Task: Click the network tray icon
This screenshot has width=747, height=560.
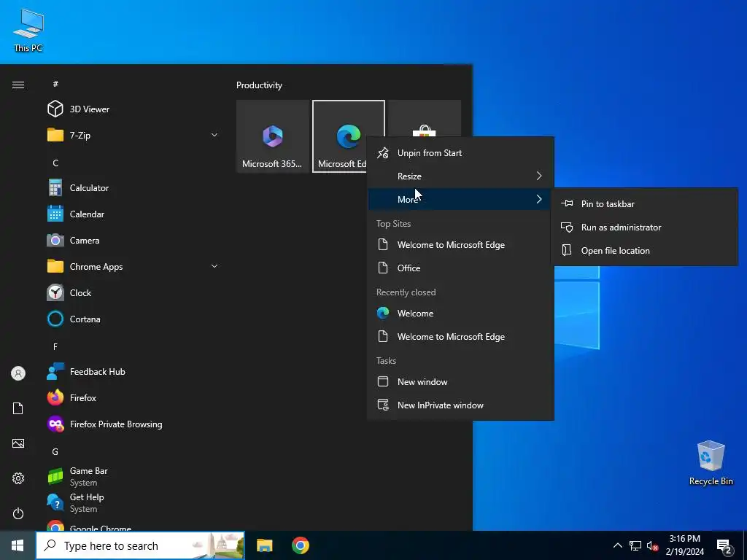Action: pos(635,545)
